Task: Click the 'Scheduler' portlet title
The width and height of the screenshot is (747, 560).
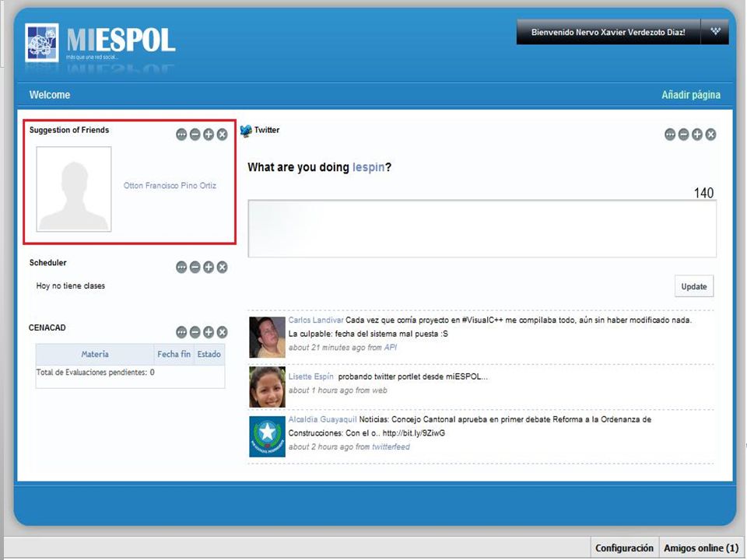Action: coord(47,263)
